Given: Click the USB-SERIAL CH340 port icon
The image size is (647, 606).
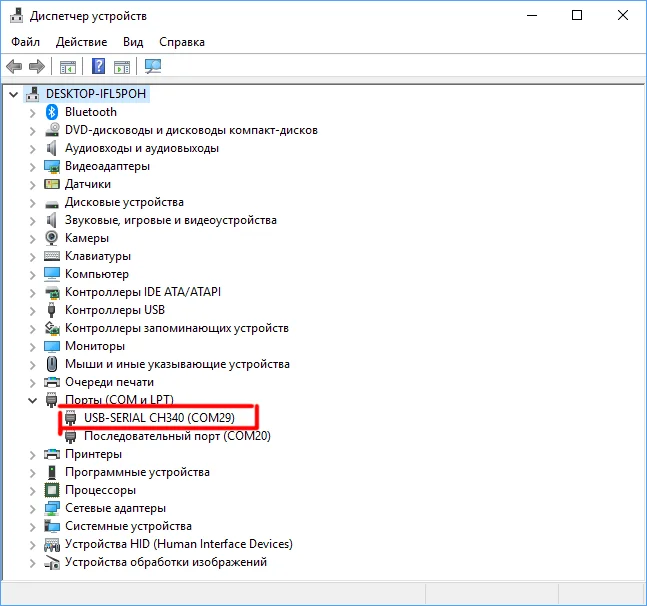Looking at the screenshot, I should [x=71, y=418].
